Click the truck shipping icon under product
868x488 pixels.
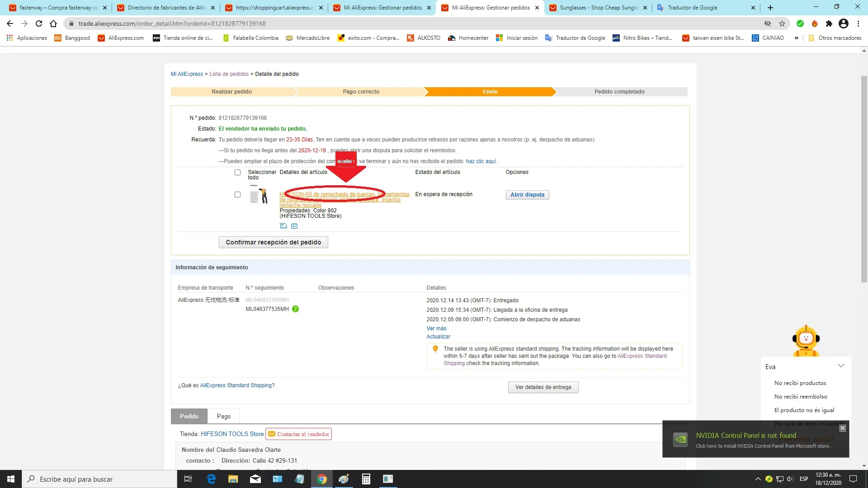pos(283,226)
